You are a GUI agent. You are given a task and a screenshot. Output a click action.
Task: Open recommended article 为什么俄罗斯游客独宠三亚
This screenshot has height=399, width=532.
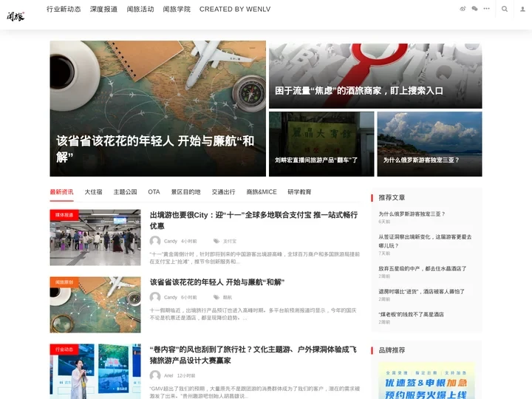[x=412, y=214]
